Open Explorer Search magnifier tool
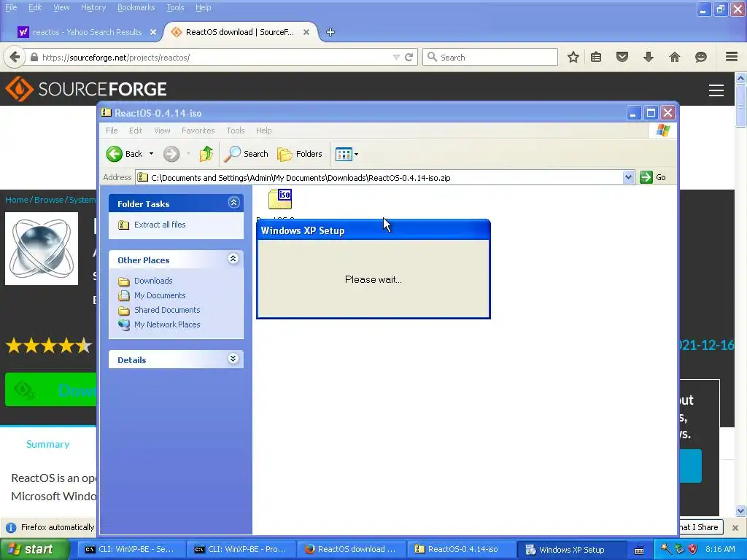Image resolution: width=747 pixels, height=560 pixels. (247, 154)
